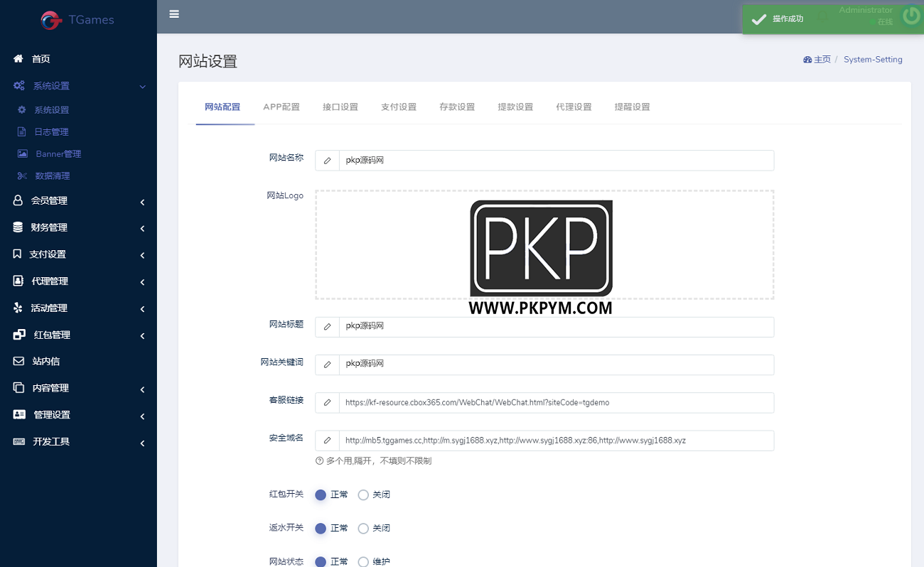Click the 客服链接 URL input

[557, 402]
